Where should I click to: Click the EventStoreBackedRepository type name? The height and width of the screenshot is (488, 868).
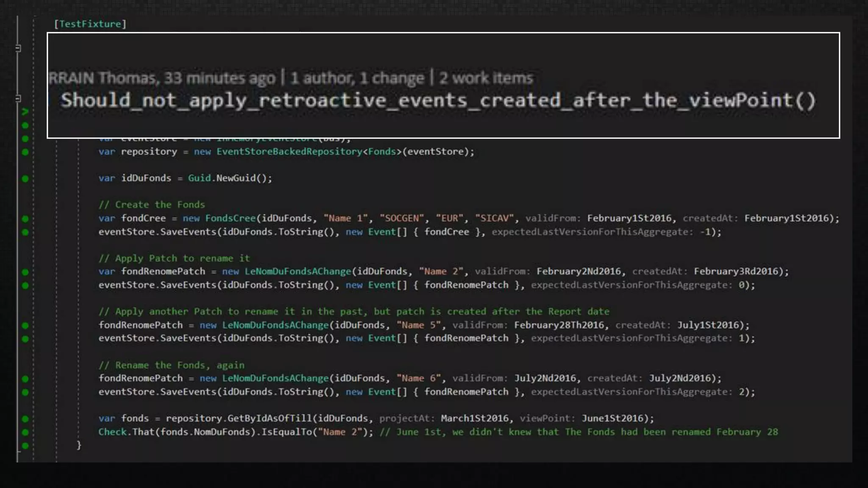click(x=289, y=152)
